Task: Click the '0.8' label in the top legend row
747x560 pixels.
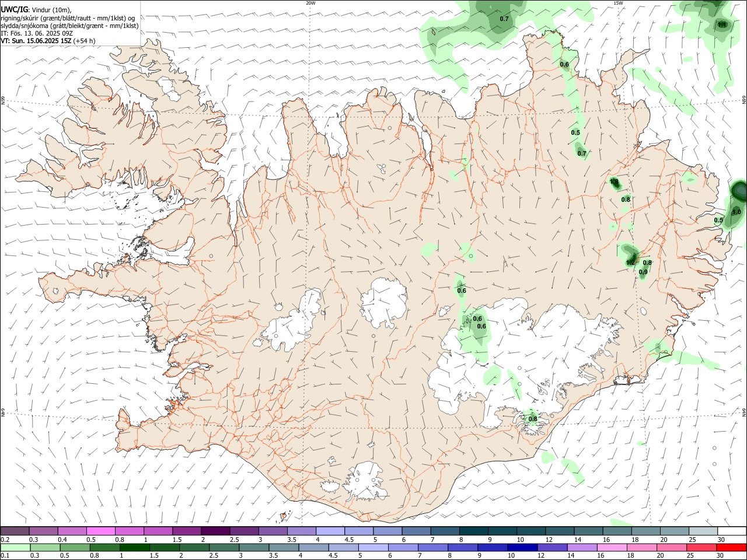Action: 120,540
